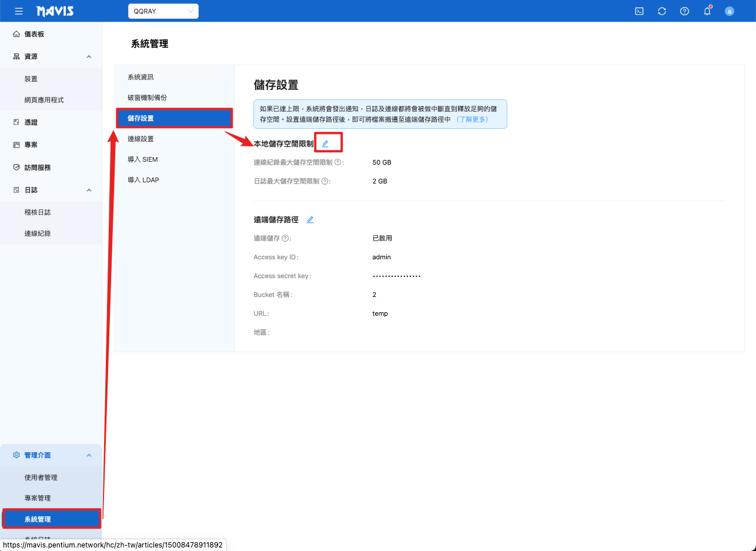Edit the remote storage path
This screenshot has width=756, height=551.
coord(310,219)
